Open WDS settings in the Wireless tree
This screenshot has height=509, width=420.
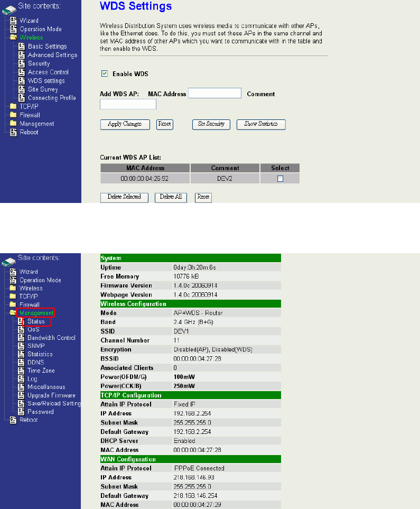click(46, 80)
